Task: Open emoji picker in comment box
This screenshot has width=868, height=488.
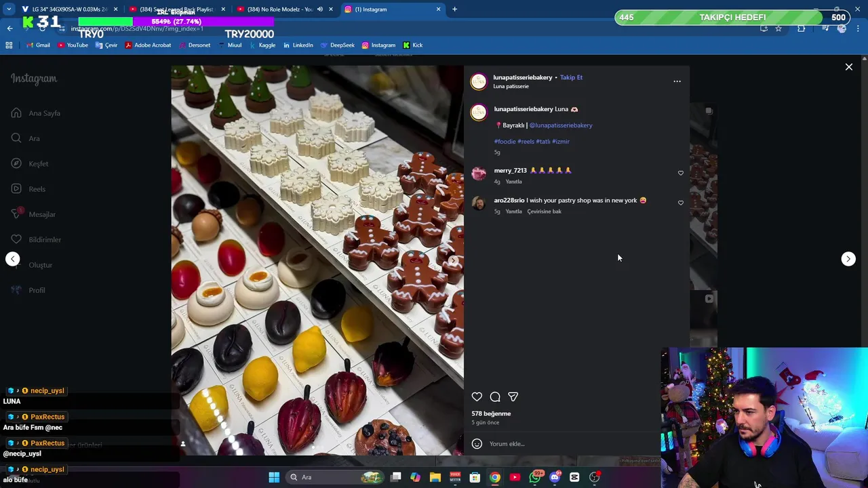Action: point(477,444)
